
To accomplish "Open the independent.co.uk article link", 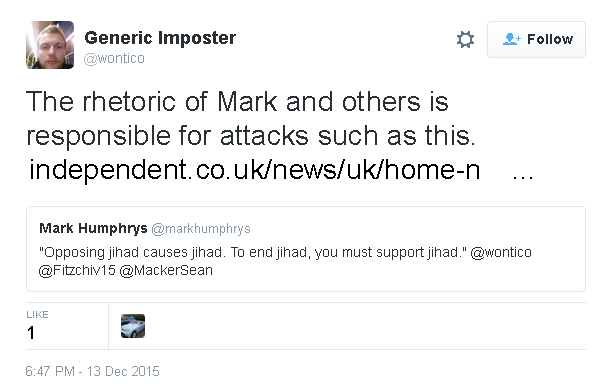I will pos(255,170).
